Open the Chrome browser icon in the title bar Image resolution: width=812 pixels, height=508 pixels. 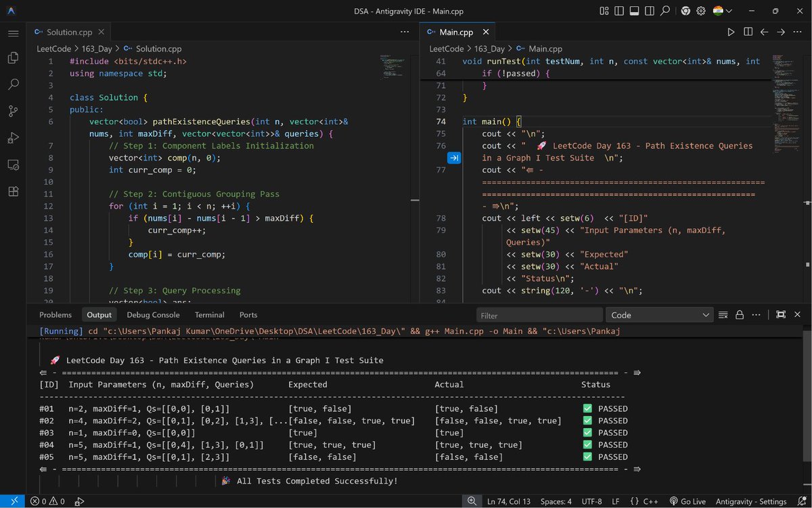coord(685,11)
